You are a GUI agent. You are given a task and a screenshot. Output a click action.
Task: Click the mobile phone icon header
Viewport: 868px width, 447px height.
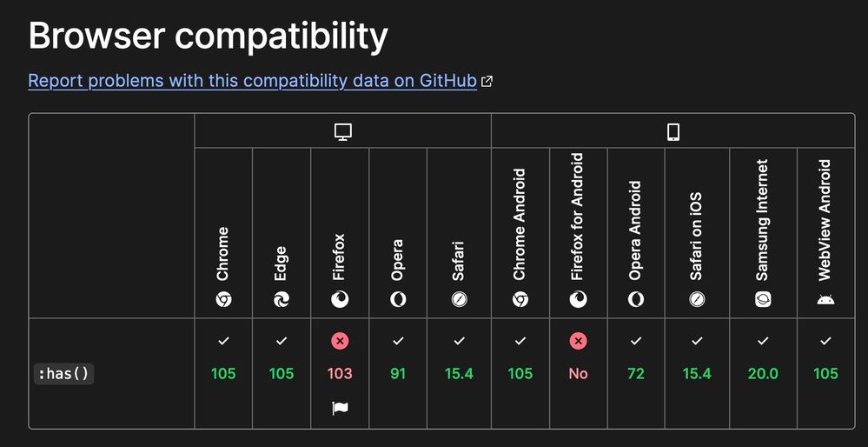(x=673, y=132)
